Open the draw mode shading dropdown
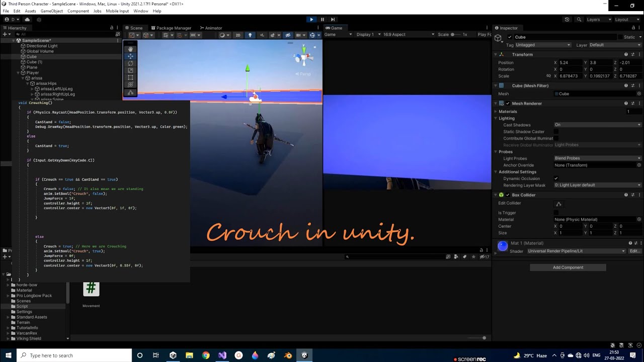This screenshot has height=362, width=644. pos(224,35)
